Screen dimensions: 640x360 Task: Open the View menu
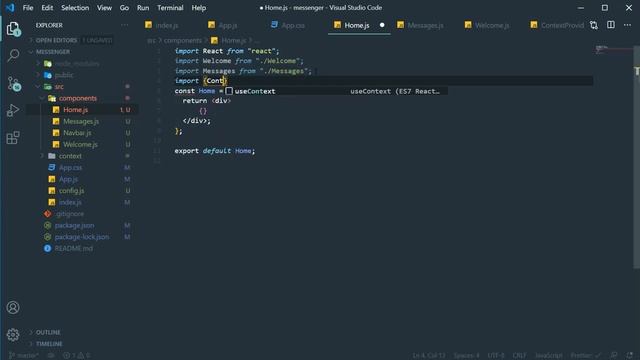pyautogui.click(x=104, y=8)
